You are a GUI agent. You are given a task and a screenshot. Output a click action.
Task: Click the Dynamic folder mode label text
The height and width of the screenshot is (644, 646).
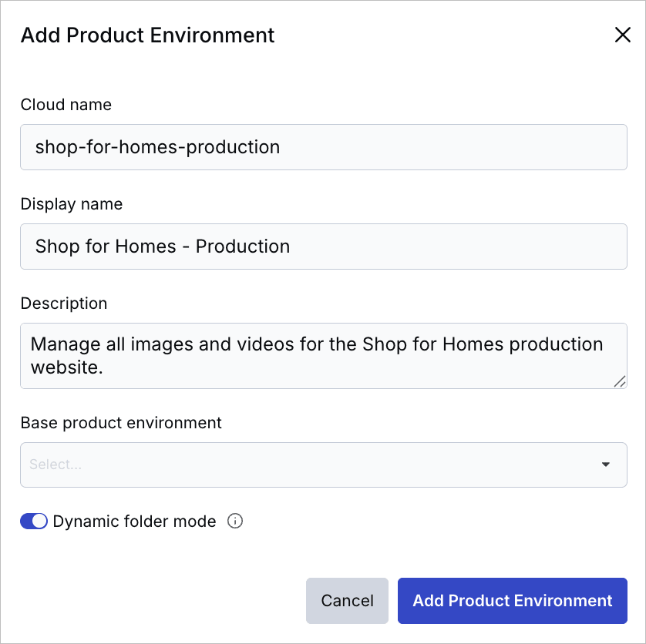(x=134, y=522)
